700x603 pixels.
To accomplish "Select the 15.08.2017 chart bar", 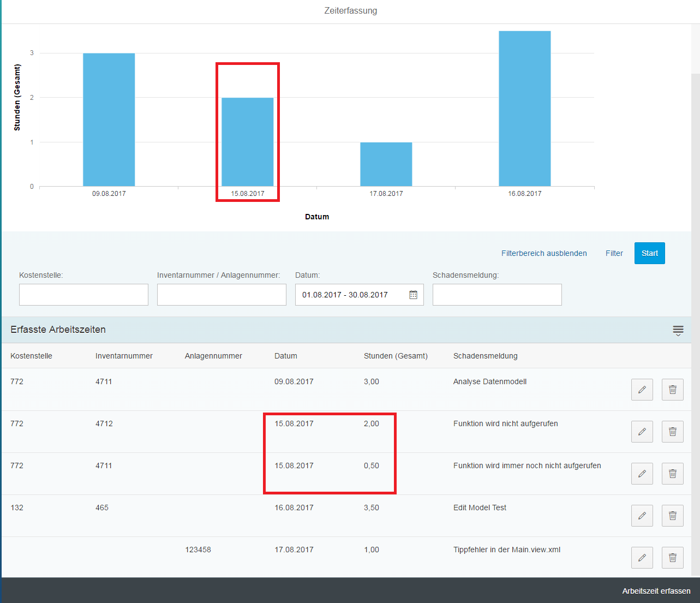I will pos(248,142).
